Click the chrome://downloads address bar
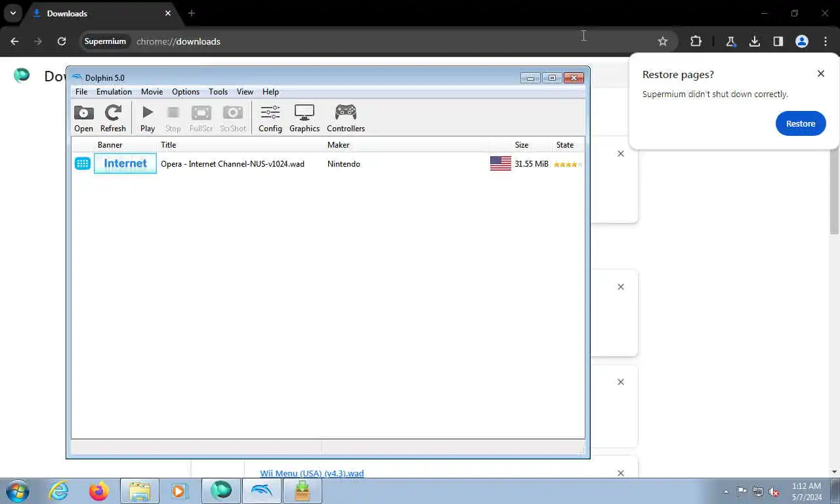This screenshot has width=840, height=504. coord(178,41)
